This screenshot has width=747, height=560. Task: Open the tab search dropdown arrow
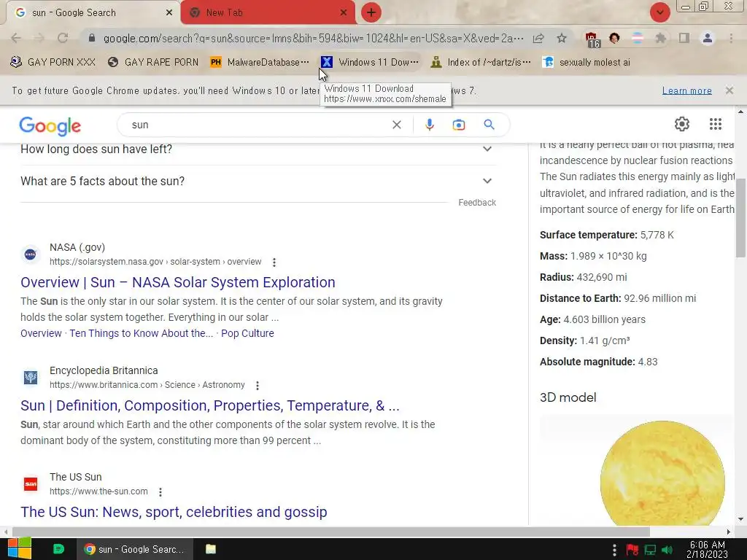[659, 12]
